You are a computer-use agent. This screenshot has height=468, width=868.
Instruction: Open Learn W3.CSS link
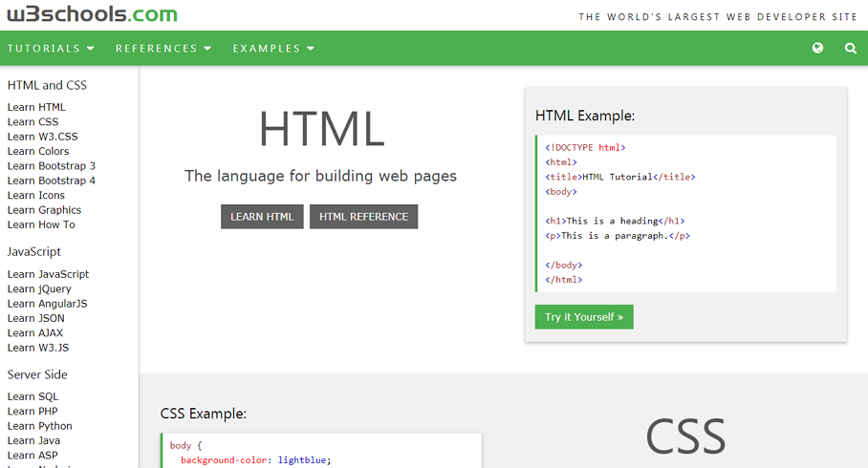click(x=43, y=136)
